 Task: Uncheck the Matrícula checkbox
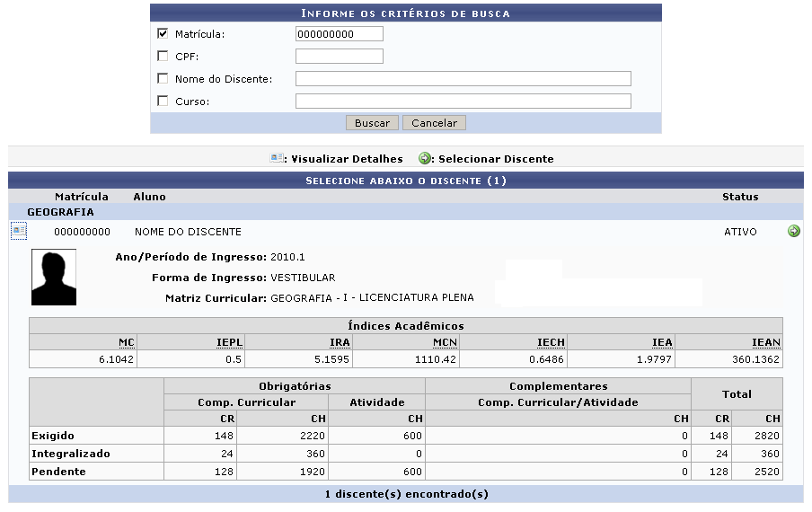pos(163,33)
